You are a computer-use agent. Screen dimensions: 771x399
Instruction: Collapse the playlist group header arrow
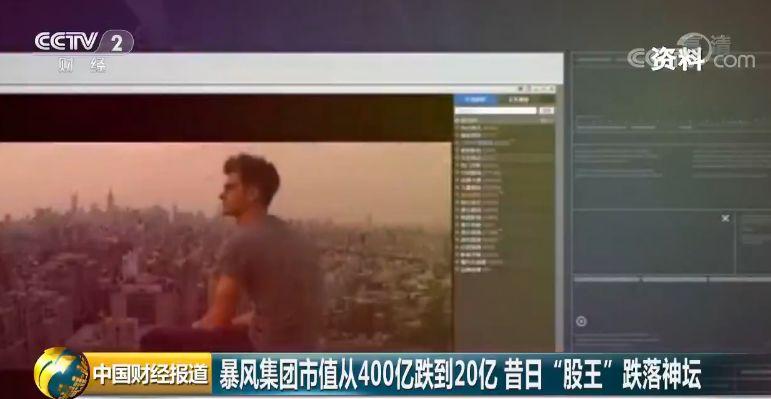click(457, 121)
